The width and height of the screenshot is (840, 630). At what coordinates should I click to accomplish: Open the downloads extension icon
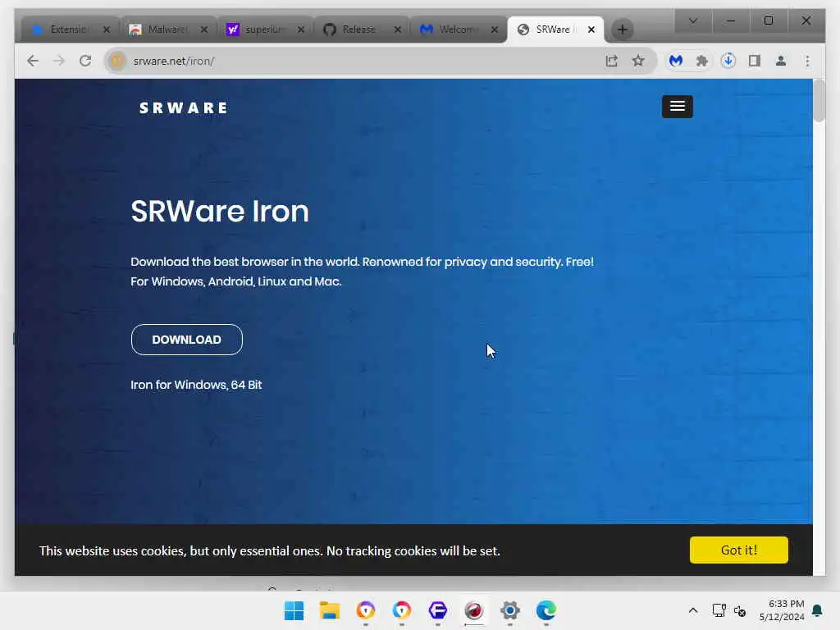point(728,61)
